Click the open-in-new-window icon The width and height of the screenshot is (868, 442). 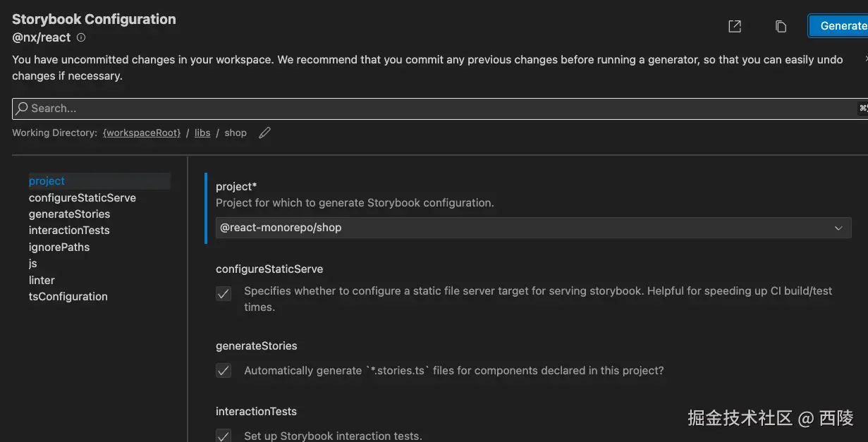pyautogui.click(x=735, y=26)
